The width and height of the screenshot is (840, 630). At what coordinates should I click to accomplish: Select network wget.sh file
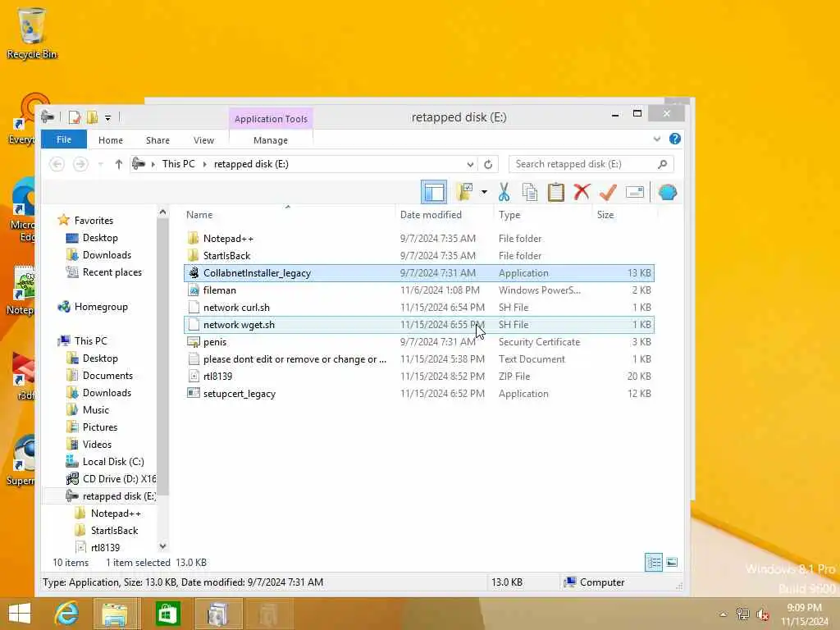[419, 325]
